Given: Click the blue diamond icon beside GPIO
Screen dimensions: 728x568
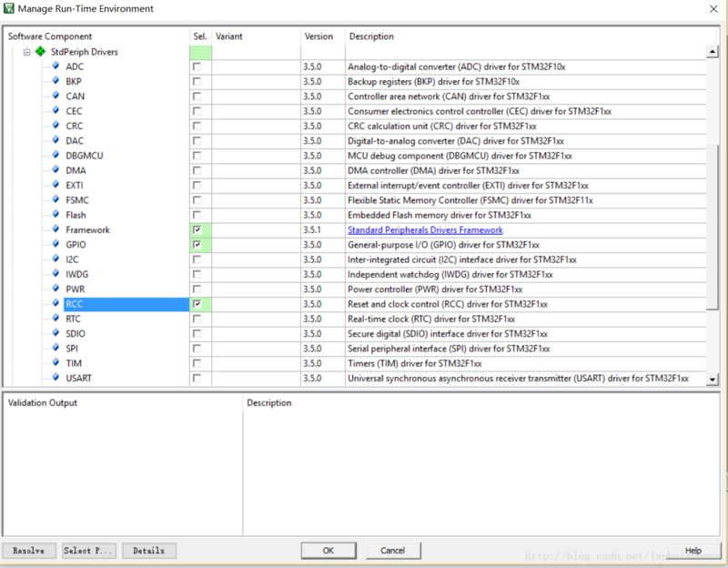Looking at the screenshot, I should 56,244.
